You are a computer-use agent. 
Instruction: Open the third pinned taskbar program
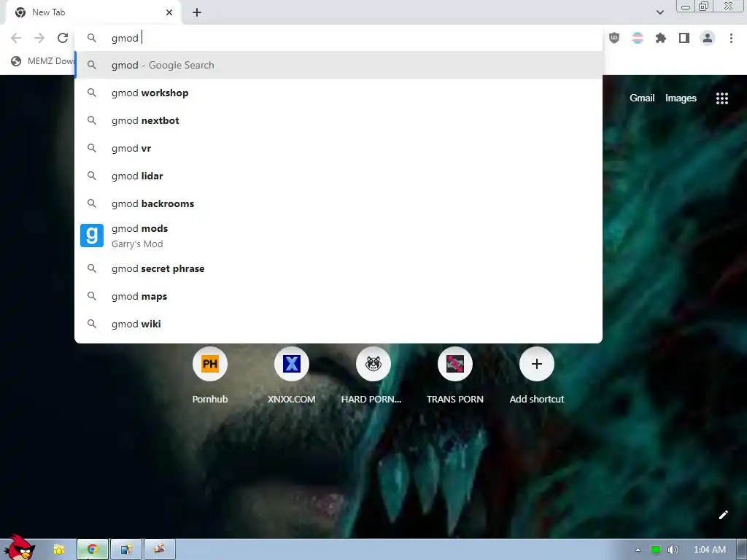pos(125,550)
